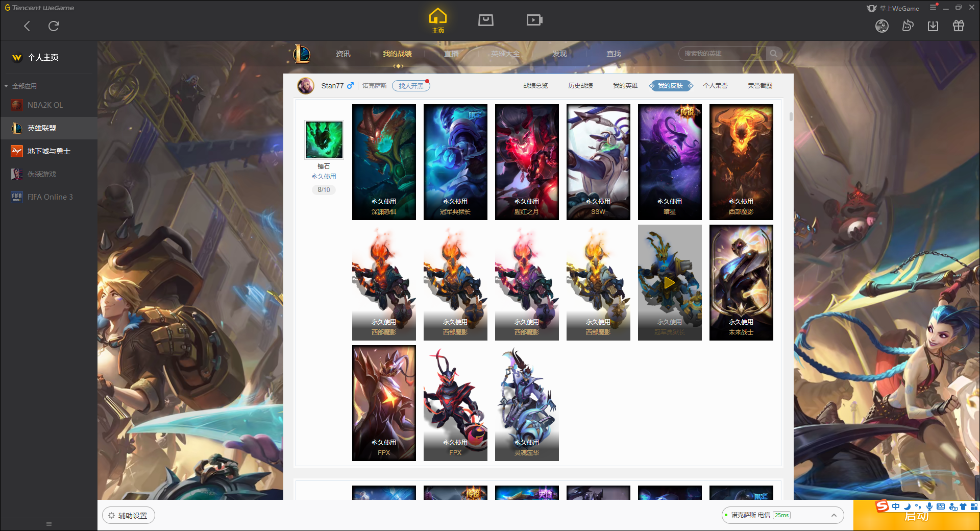Screen dimensions: 980x531
Task: Collapse the 全部应用 section
Action: click(x=20, y=86)
